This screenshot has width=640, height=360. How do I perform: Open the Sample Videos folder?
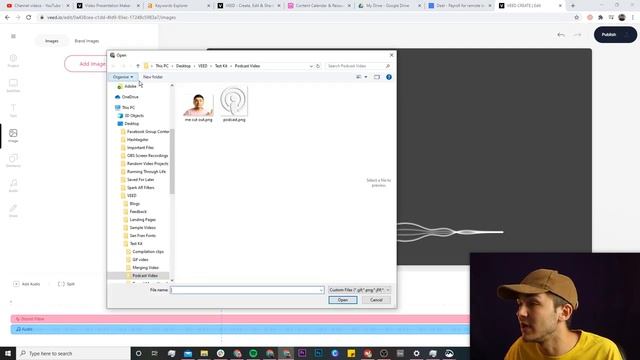tap(142, 228)
